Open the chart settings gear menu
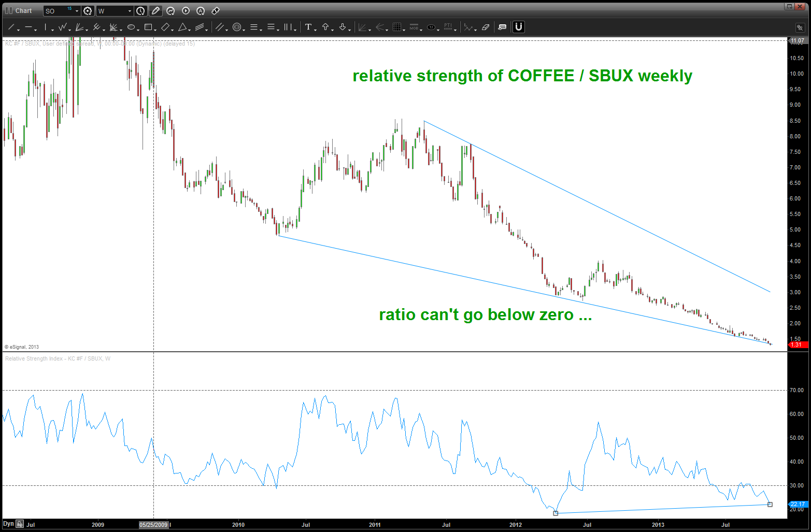This screenshot has width=811, height=532. 88,11
